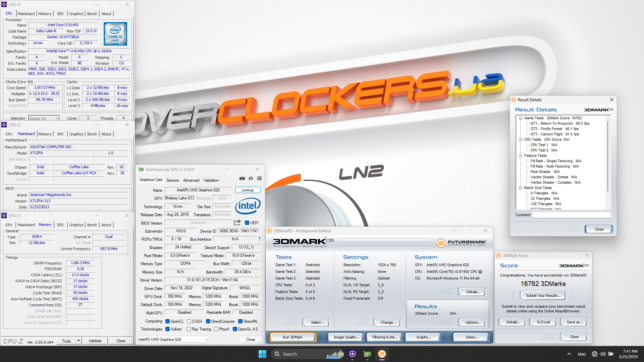The width and height of the screenshot is (644, 362).
Task: Click Lookup button in GPU-Z
Action: click(248, 190)
